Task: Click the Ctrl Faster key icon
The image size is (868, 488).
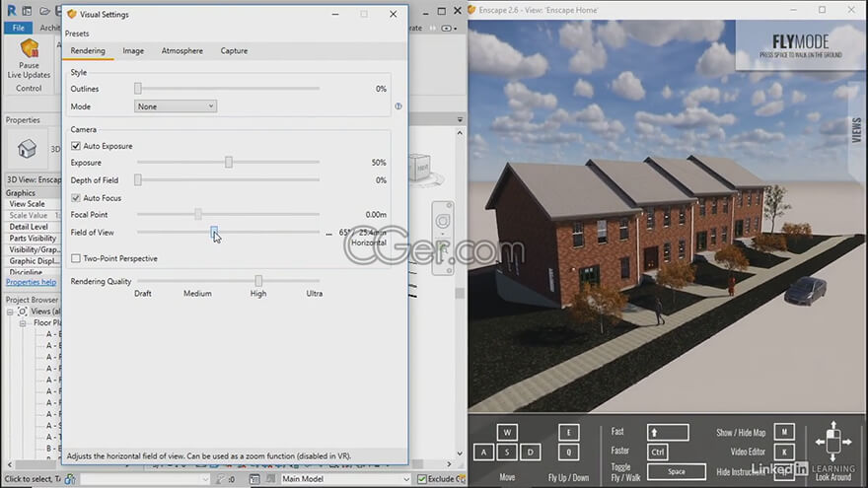Action: point(658,453)
